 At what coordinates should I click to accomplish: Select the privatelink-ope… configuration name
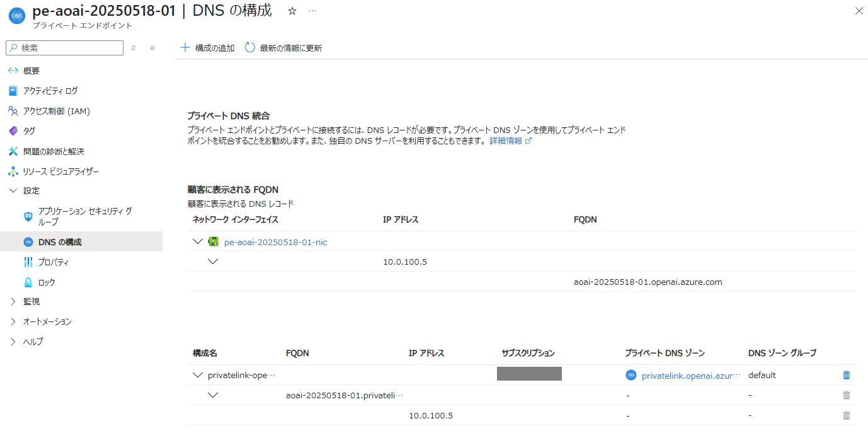tap(242, 375)
